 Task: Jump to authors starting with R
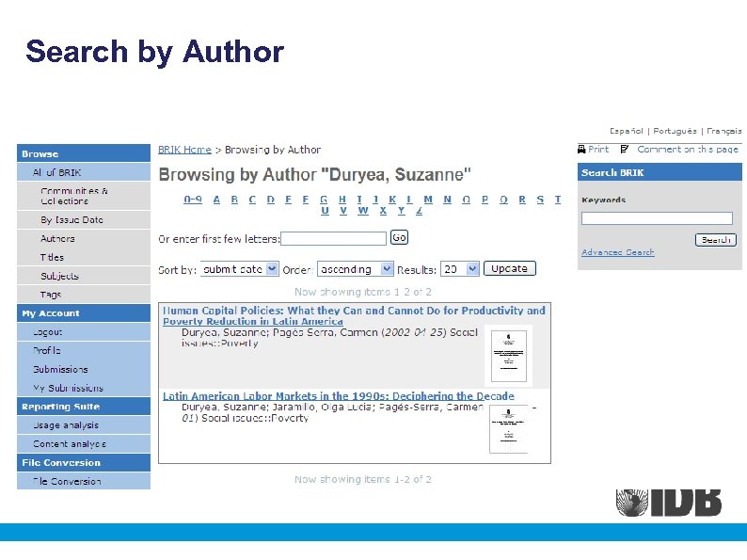[522, 200]
